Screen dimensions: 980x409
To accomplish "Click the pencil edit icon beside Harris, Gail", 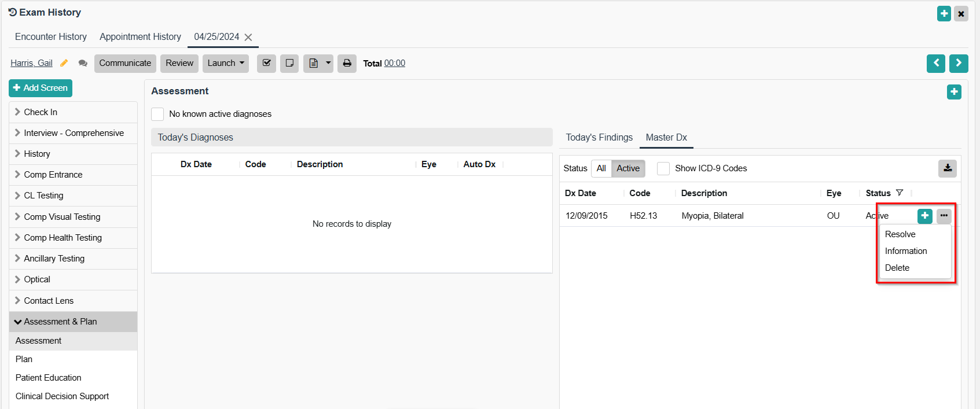I will pos(64,63).
